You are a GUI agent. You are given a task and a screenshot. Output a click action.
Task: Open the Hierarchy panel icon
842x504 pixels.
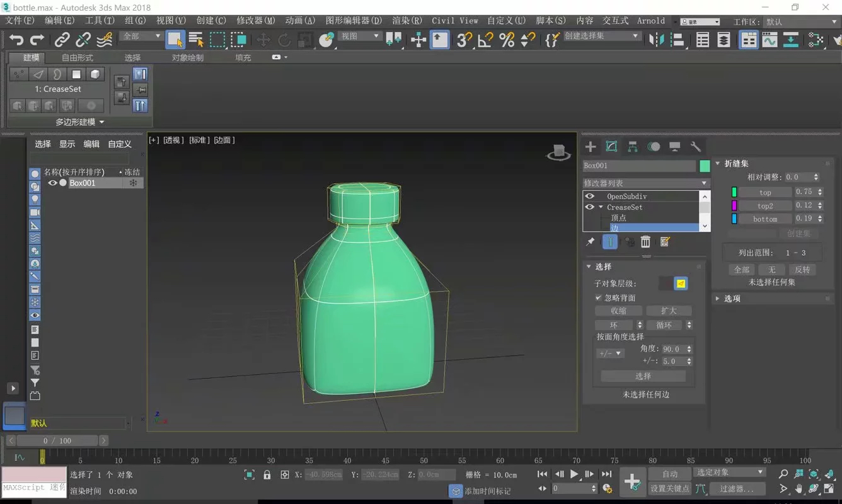pos(633,147)
